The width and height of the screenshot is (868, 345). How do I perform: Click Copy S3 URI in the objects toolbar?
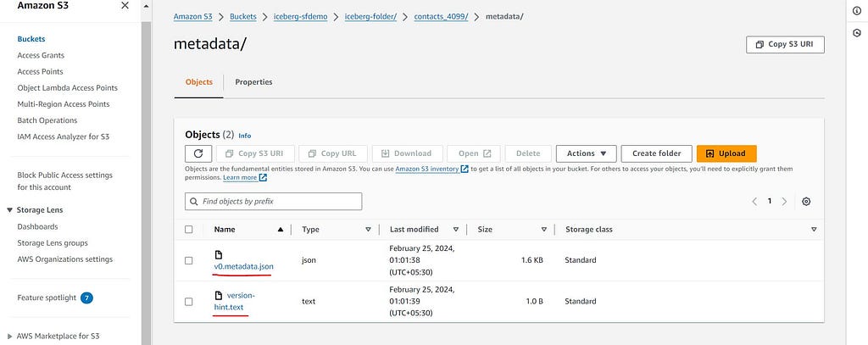pyautogui.click(x=255, y=153)
